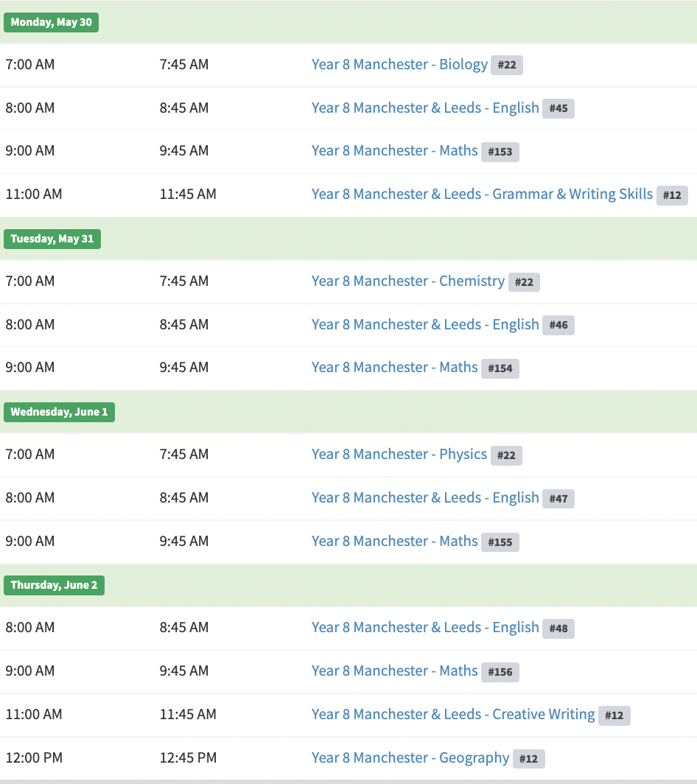Open English lesson #47 on Wednesday
Viewport: 697px width, 784px height.
[425, 498]
